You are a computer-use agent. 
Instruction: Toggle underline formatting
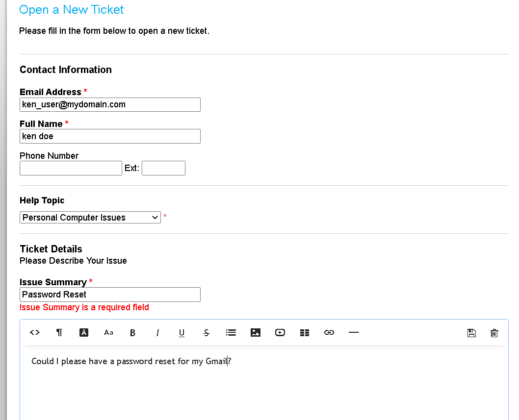[x=182, y=333]
